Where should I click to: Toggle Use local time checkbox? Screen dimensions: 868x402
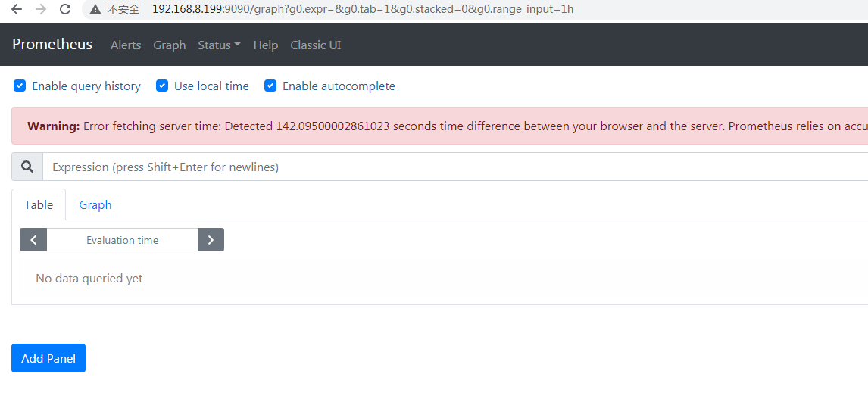tap(162, 86)
